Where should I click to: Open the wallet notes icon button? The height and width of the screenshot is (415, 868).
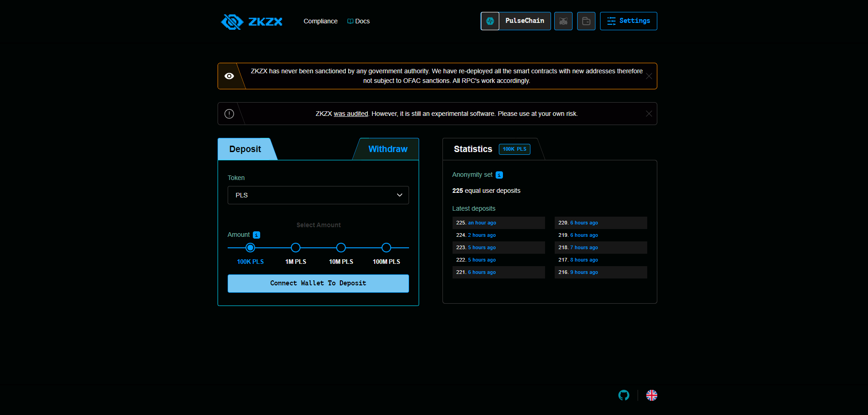coord(586,21)
